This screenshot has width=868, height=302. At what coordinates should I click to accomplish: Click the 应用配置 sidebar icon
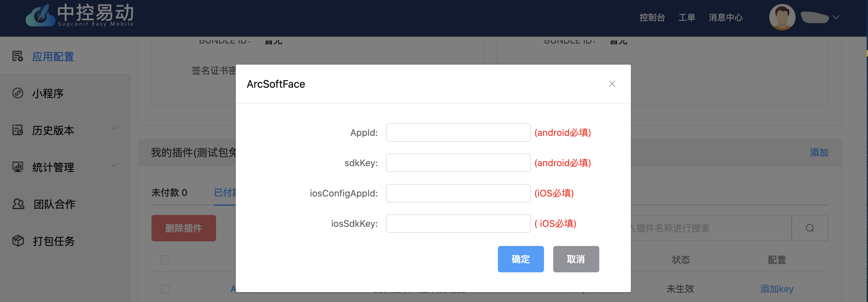(17, 56)
